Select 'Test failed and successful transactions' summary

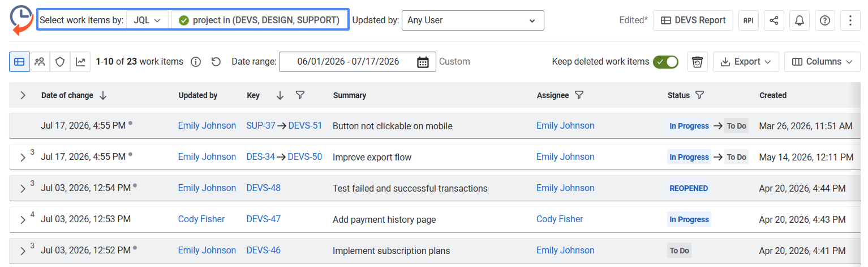(x=410, y=189)
